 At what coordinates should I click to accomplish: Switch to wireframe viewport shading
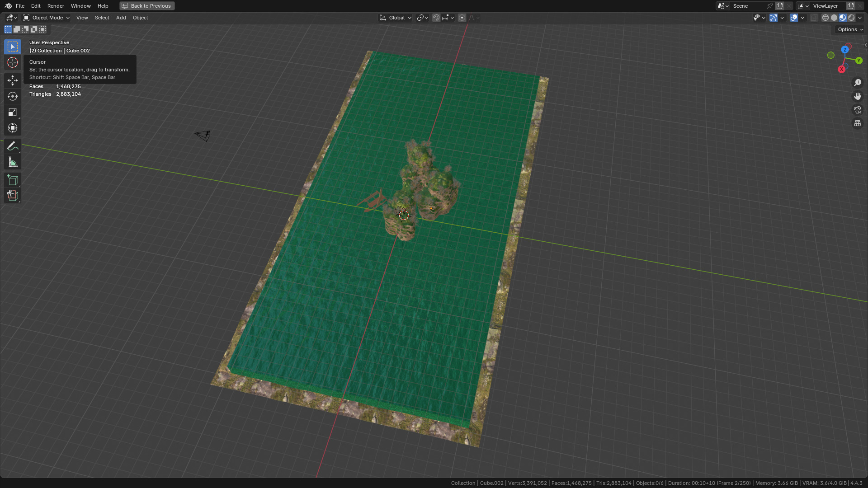(x=826, y=18)
